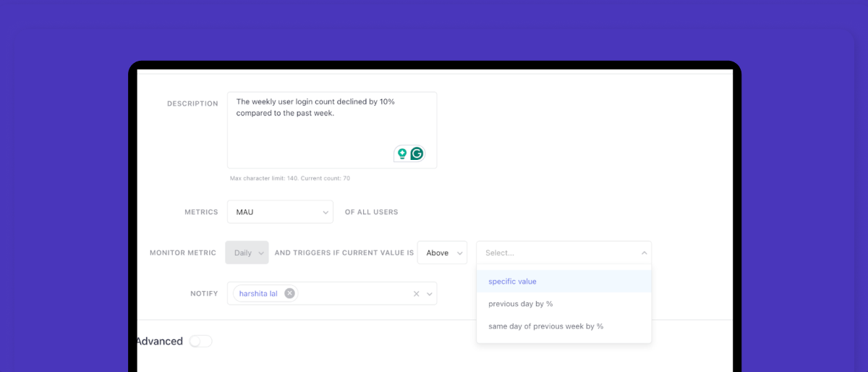Click the Grammarly G icon in description

(x=417, y=153)
